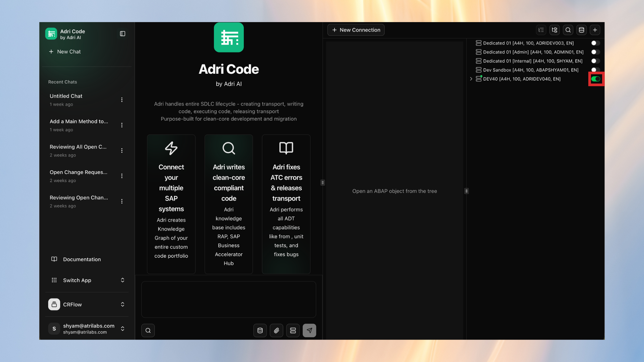Open options menu for Untitled Chat
Screen dimensions: 644x362
coord(122,100)
